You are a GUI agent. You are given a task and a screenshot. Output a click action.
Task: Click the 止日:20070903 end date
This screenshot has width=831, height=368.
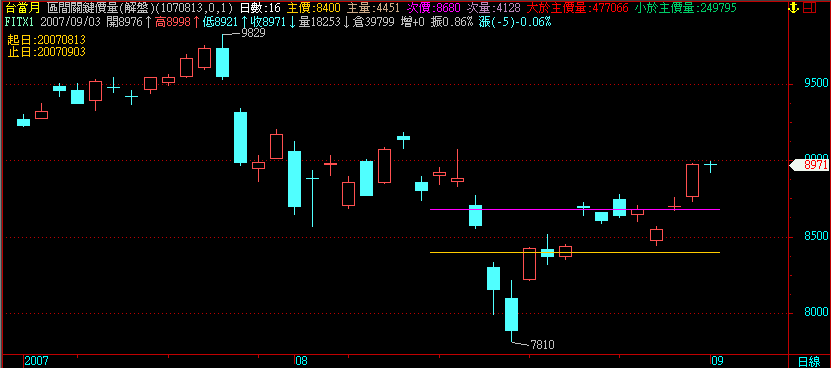[47, 51]
